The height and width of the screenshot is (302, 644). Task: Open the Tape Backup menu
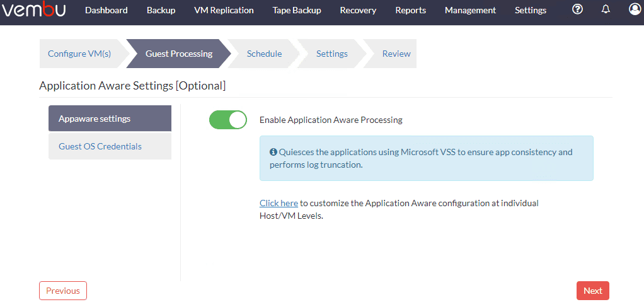297,10
